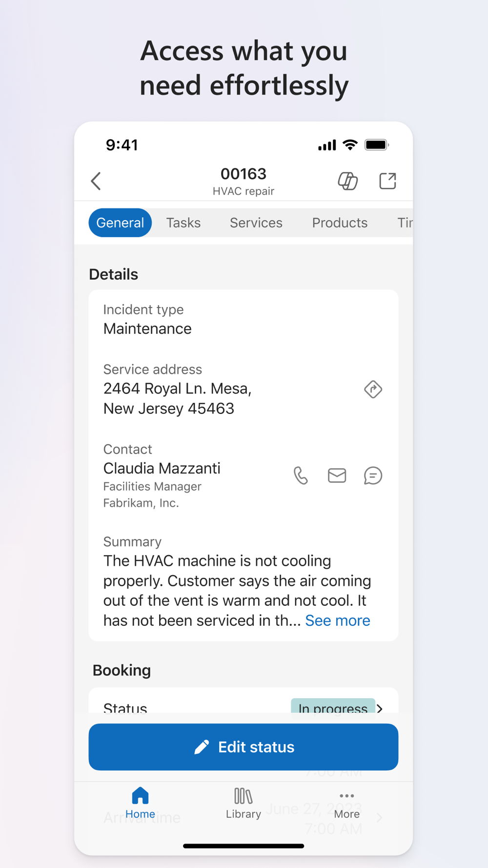Expand the In progress status chevron
The height and width of the screenshot is (868, 488).
point(380,708)
